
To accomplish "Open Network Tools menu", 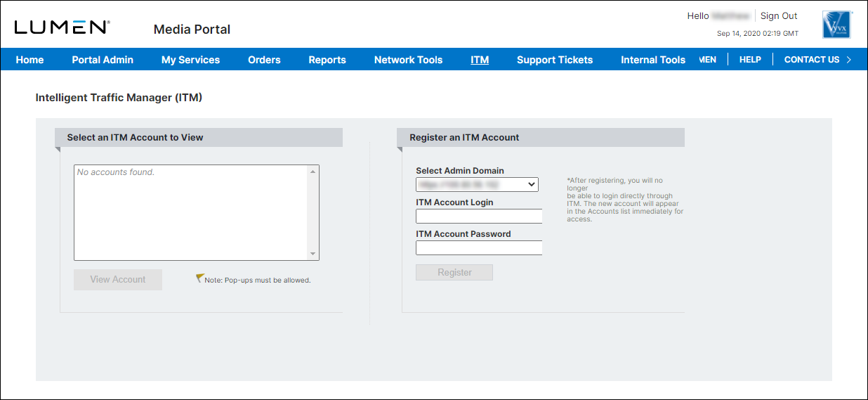I will pos(408,60).
